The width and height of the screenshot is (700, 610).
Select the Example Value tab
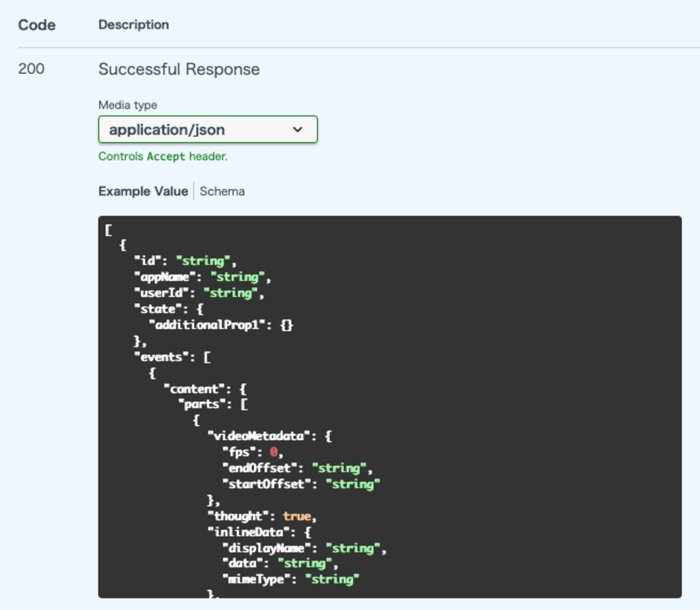(143, 191)
